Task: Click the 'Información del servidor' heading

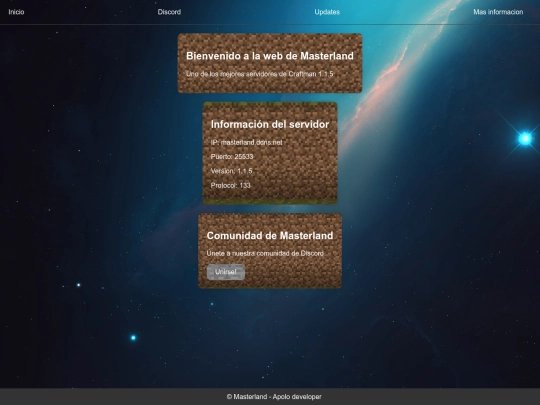Action: click(270, 124)
